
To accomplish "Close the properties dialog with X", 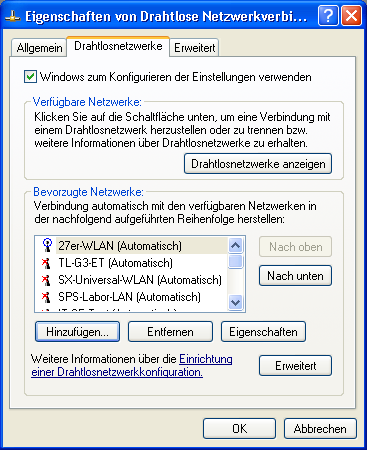I will [x=351, y=16].
